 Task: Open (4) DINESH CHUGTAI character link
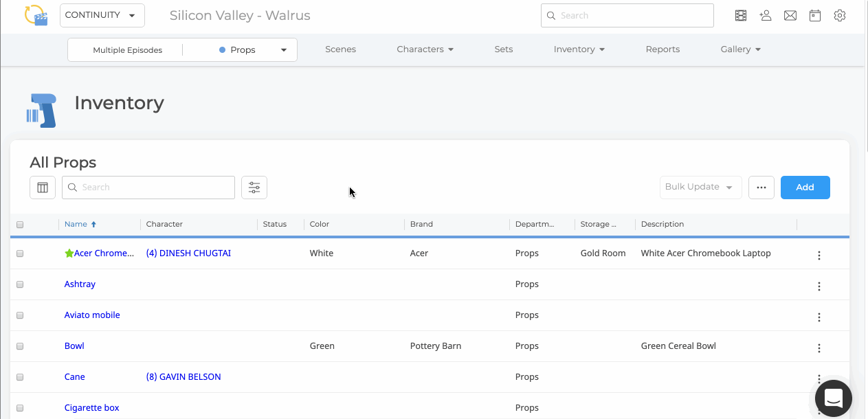click(188, 253)
